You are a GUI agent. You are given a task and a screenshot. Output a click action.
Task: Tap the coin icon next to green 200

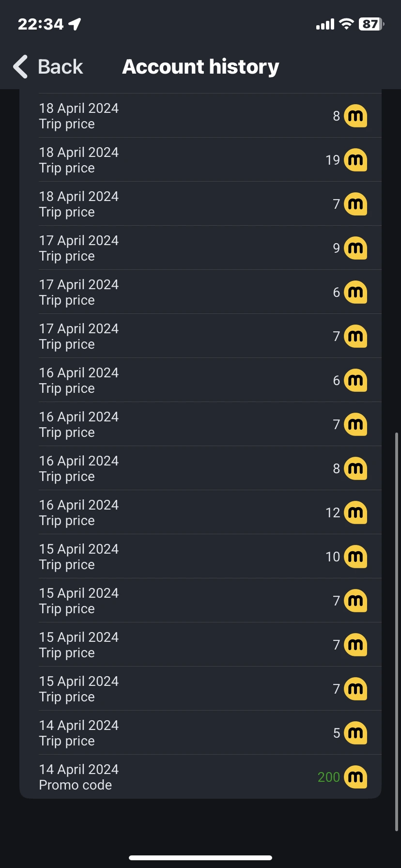coord(355,777)
